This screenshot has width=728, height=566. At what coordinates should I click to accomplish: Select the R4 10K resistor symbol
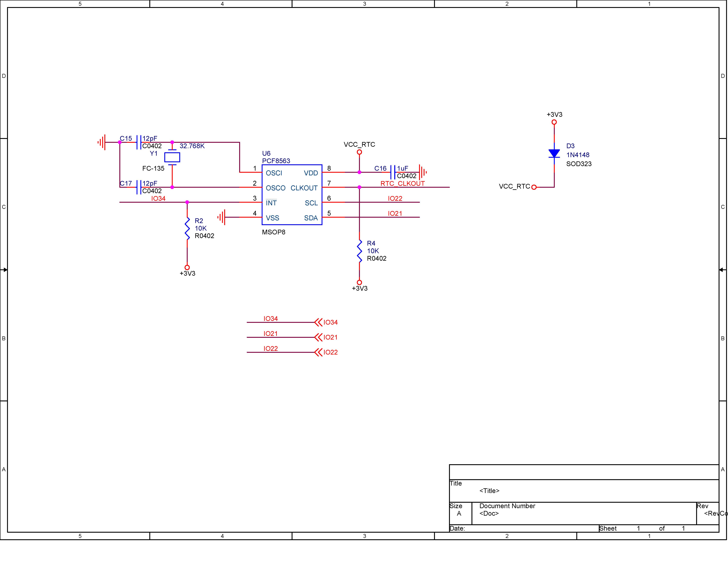point(360,251)
